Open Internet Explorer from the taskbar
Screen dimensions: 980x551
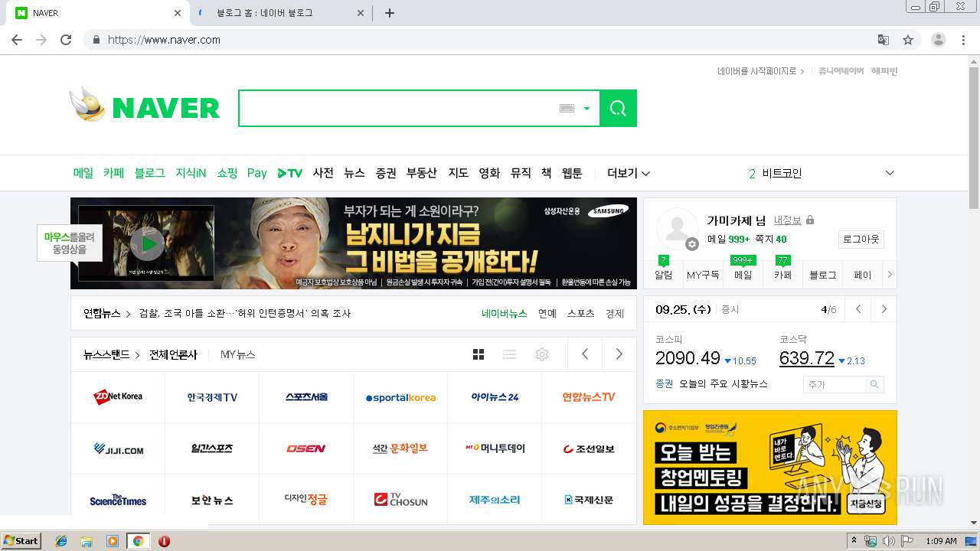(x=61, y=541)
